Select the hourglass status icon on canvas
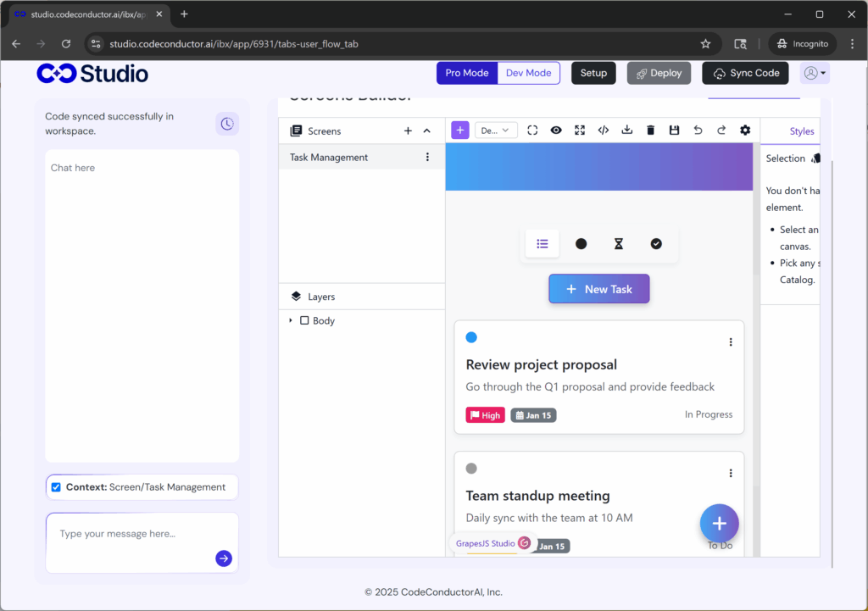This screenshot has height=611, width=868. pos(618,243)
